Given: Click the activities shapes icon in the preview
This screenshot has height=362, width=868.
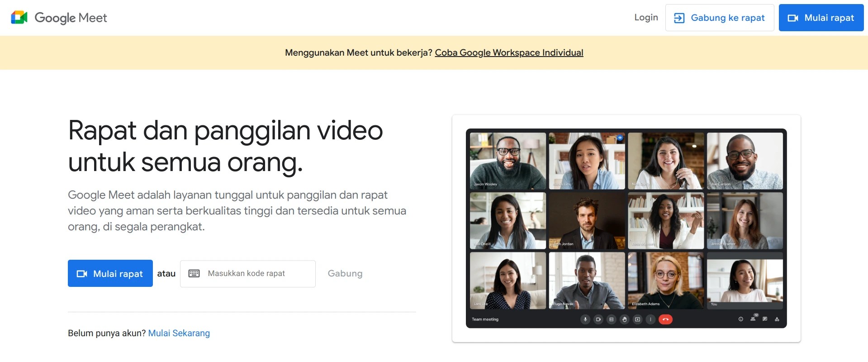Looking at the screenshot, I should pyautogui.click(x=777, y=319).
